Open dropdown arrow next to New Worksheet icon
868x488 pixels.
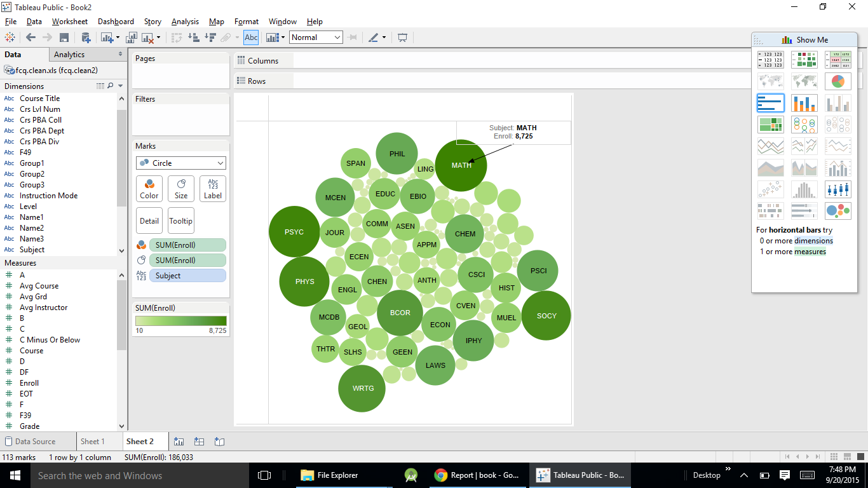coord(118,37)
